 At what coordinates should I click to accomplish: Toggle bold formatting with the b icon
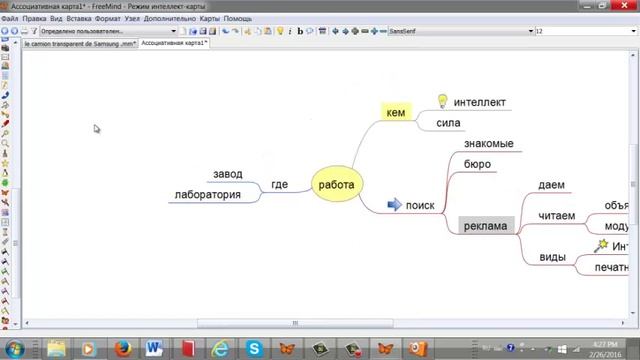300,31
